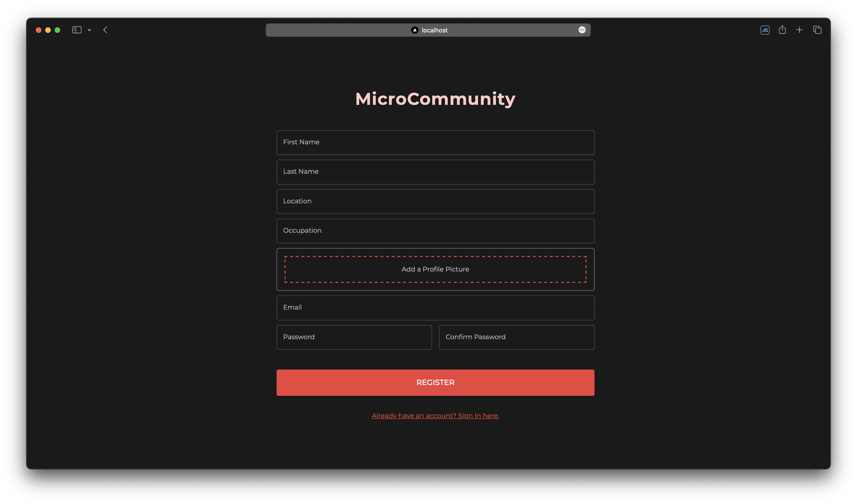857x504 pixels.
Task: Click the JS extension icon
Action: pyautogui.click(x=765, y=30)
